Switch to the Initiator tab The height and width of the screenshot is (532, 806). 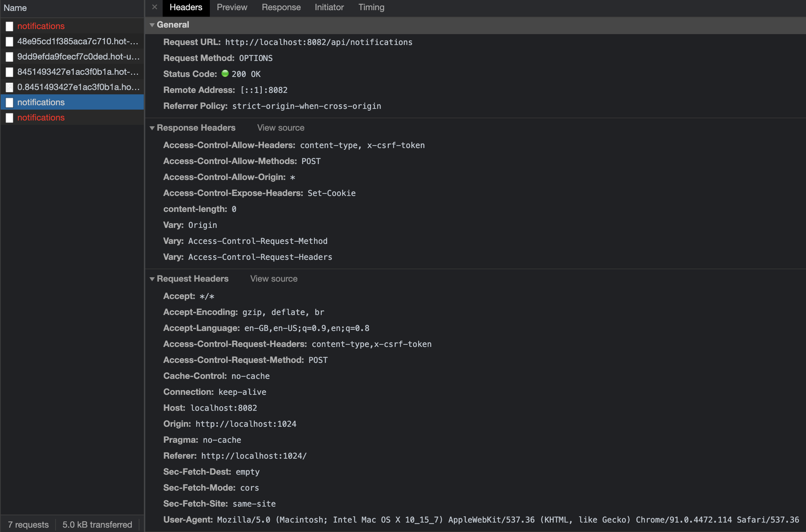329,7
